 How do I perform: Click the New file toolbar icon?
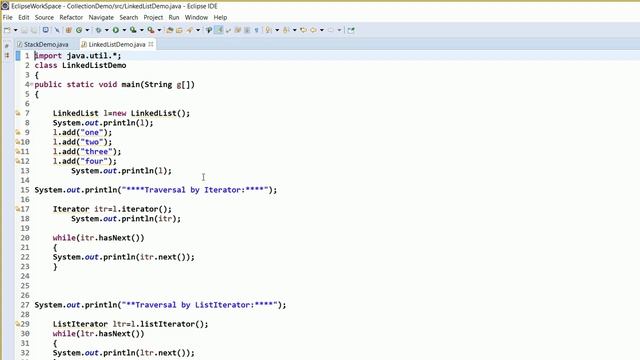coord(7,30)
